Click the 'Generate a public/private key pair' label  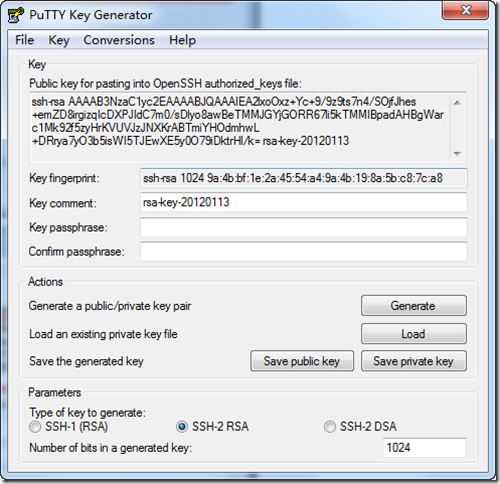[110, 306]
